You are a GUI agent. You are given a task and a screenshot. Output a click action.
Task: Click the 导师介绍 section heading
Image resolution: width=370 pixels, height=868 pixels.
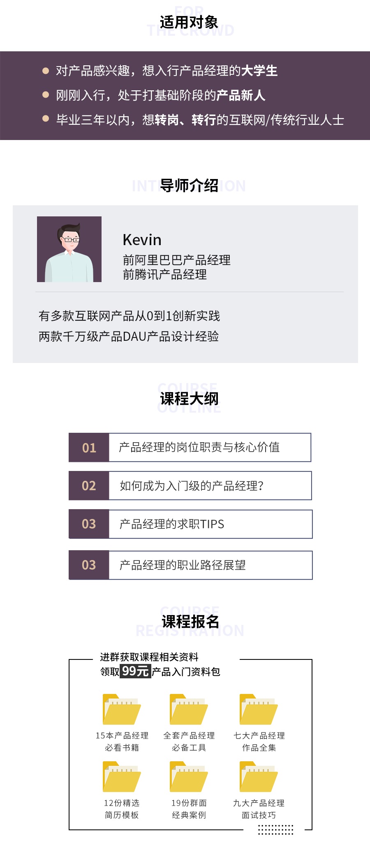pyautogui.click(x=189, y=186)
